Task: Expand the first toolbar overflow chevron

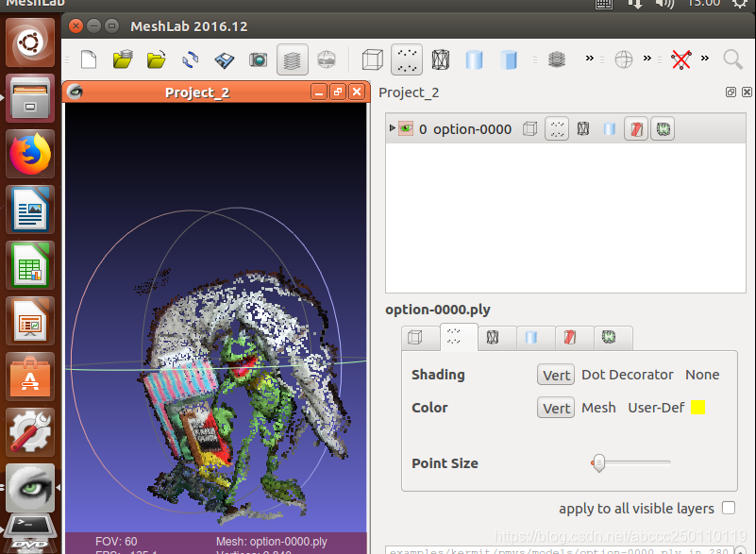Action: 589,59
